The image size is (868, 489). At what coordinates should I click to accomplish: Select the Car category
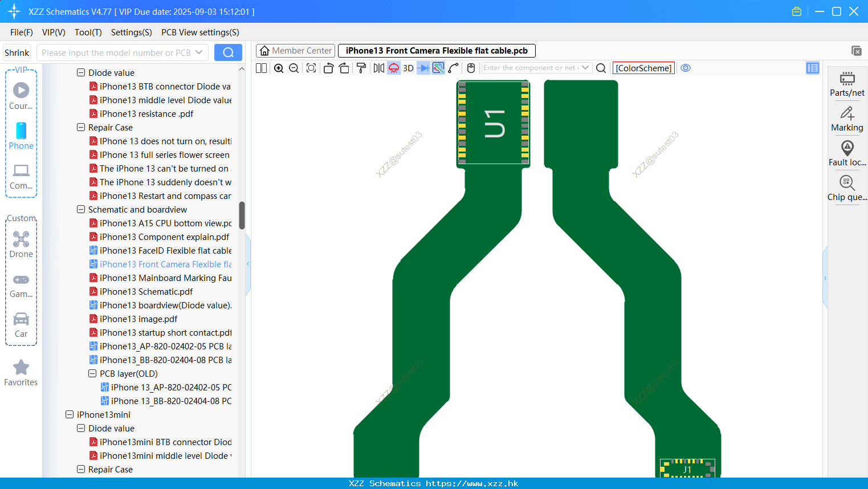coord(21,325)
